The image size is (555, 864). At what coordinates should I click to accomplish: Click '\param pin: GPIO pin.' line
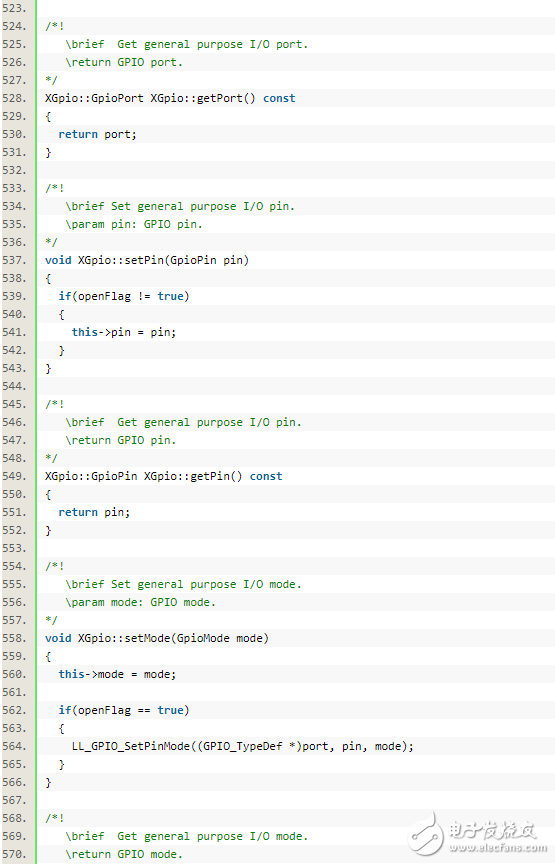133,224
